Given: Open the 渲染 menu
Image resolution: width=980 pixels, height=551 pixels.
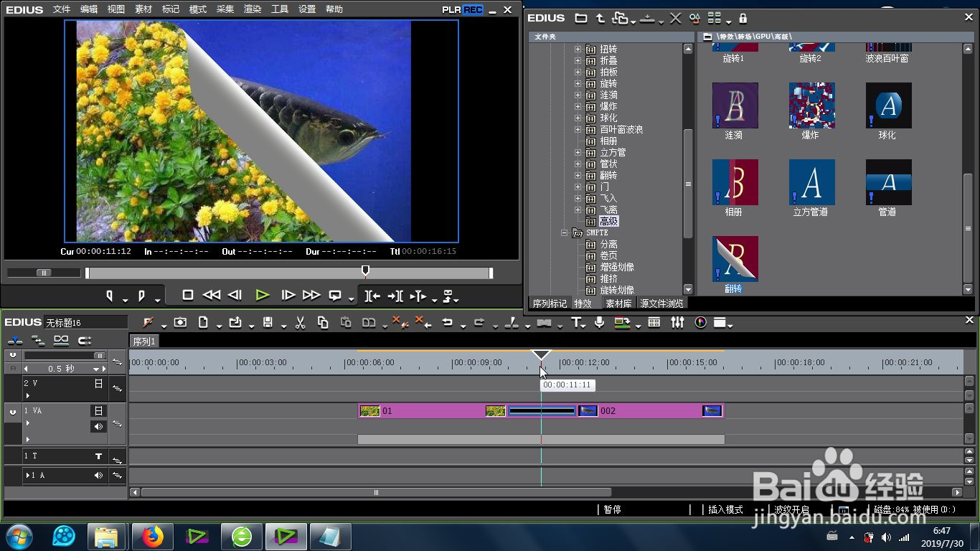Looking at the screenshot, I should pos(253,9).
